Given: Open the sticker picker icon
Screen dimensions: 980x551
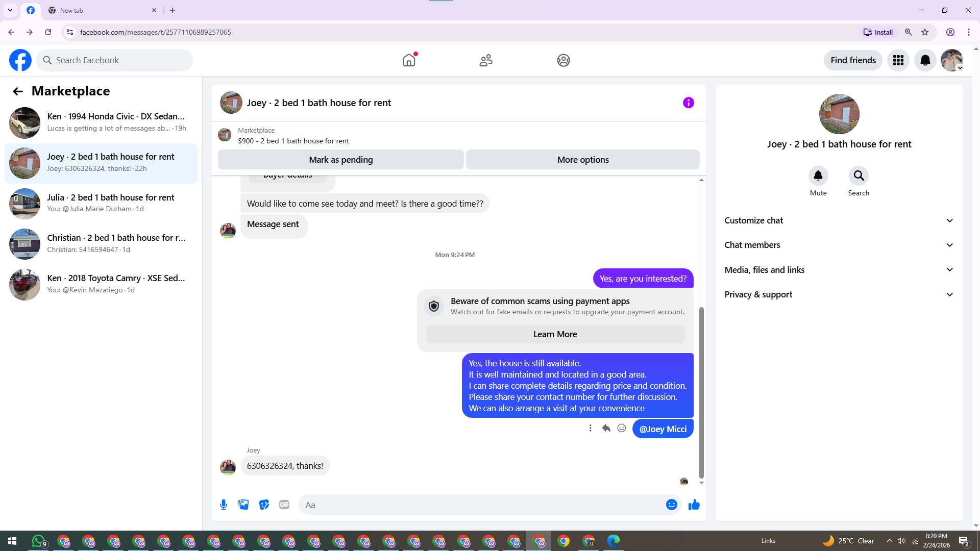Looking at the screenshot, I should (264, 505).
